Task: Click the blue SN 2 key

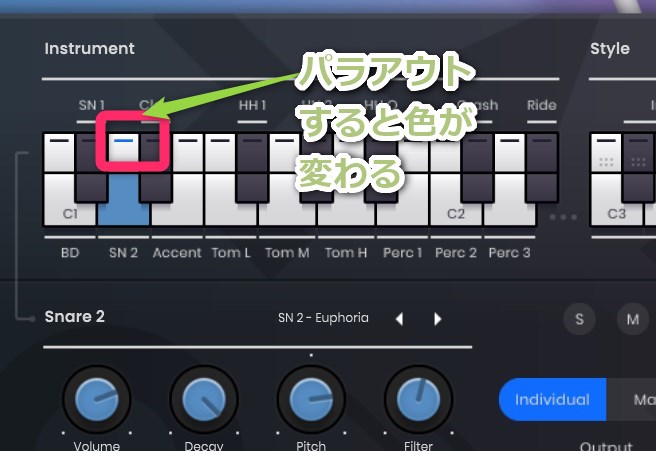Action: pyautogui.click(x=123, y=200)
